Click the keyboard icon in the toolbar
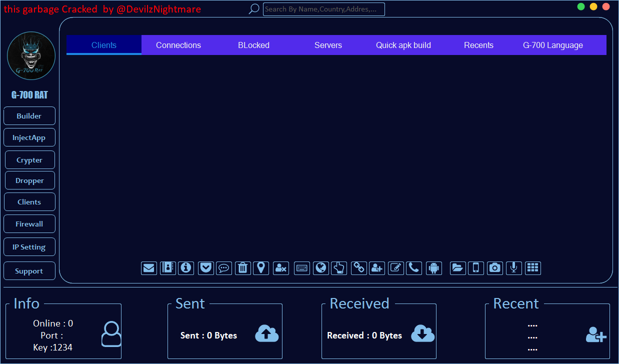Screen dimensions: 619x364 coord(301,268)
